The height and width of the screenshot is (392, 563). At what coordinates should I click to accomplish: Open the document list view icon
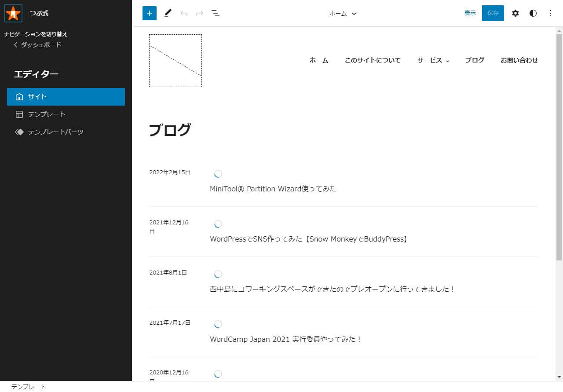click(216, 13)
